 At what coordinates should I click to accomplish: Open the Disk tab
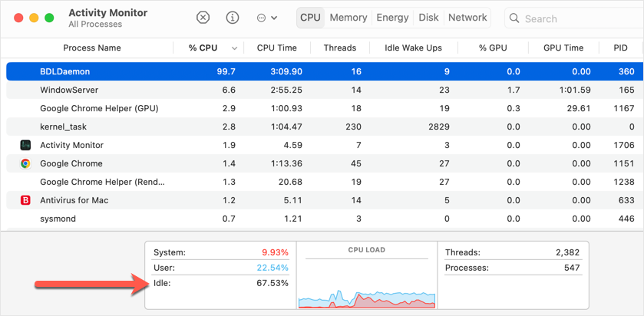[428, 18]
